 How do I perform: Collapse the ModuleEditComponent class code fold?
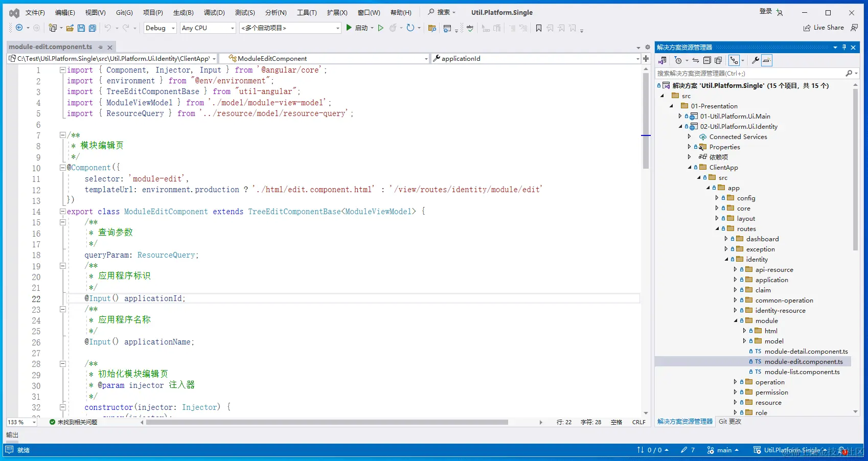click(62, 211)
